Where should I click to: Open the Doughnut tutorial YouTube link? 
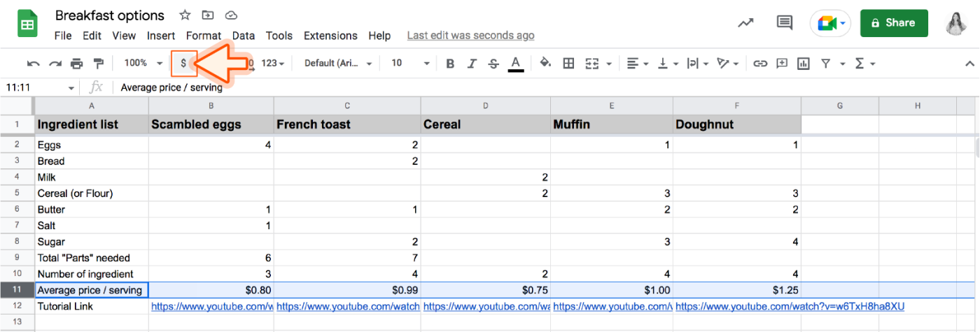pyautogui.click(x=790, y=306)
